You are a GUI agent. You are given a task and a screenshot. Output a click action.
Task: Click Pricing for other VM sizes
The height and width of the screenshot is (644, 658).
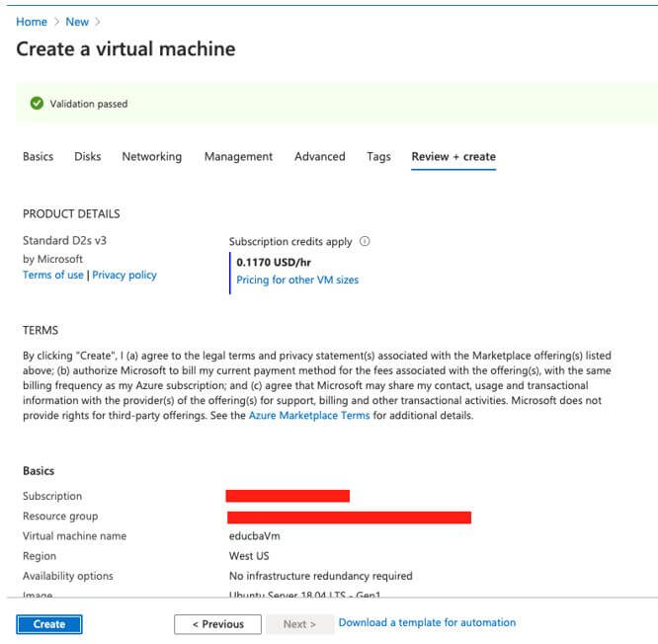(x=297, y=281)
